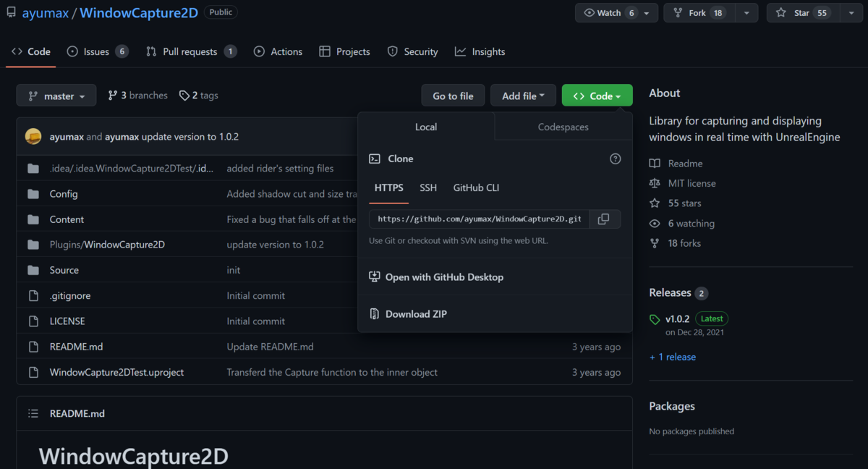868x469 pixels.
Task: Open the master branch selector
Action: (56, 96)
